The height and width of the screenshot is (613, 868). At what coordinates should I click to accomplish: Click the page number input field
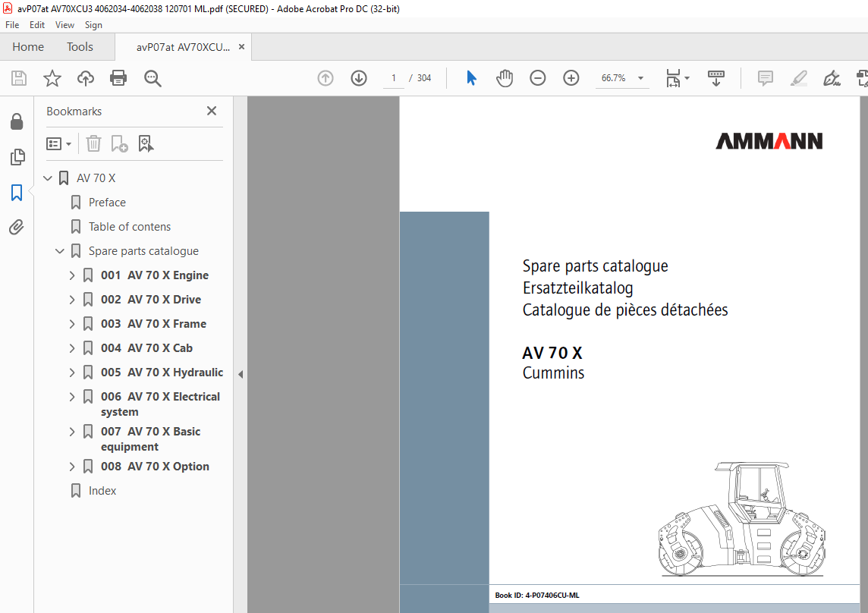point(394,78)
